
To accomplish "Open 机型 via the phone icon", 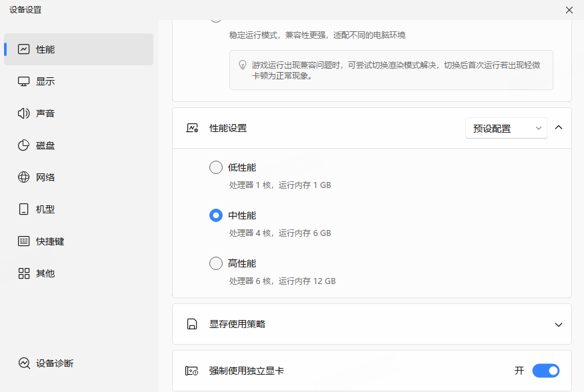I will click(24, 209).
